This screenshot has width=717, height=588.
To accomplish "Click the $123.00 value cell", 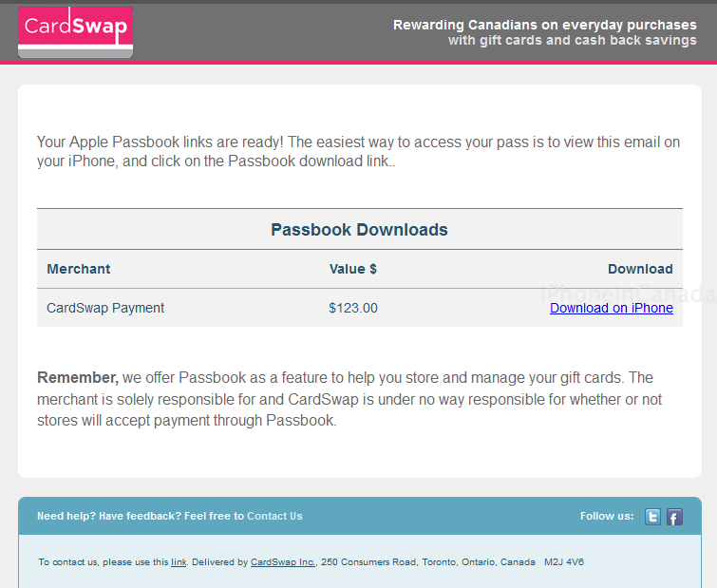I will coord(353,308).
